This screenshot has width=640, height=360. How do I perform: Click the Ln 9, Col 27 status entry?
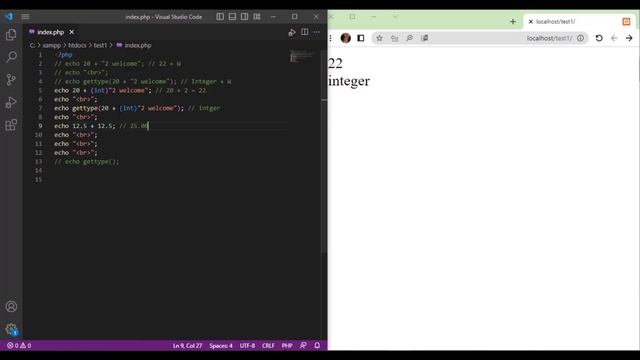click(x=187, y=346)
